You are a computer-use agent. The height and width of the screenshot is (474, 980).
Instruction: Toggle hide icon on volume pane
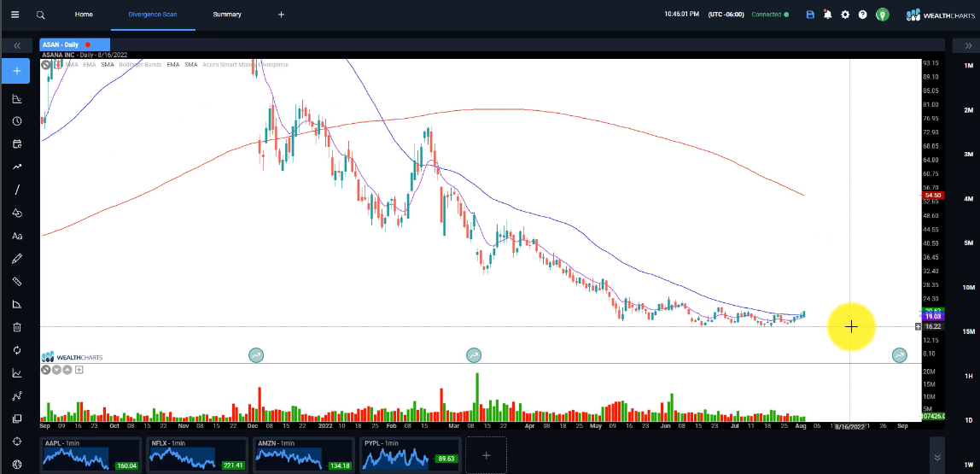click(45, 370)
